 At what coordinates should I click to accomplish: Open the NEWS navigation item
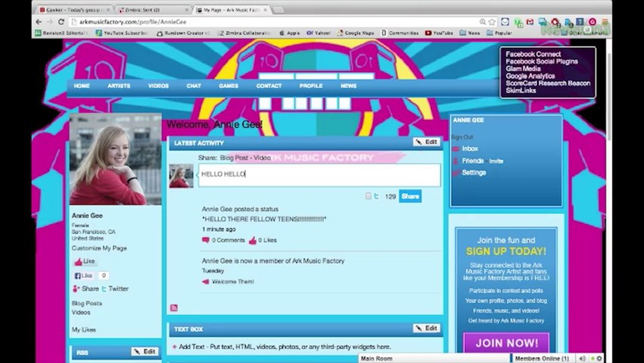tap(348, 86)
